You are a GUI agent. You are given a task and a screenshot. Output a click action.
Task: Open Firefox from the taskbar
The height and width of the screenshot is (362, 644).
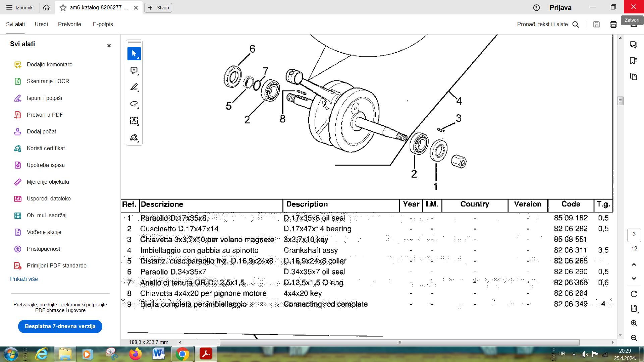click(135, 354)
